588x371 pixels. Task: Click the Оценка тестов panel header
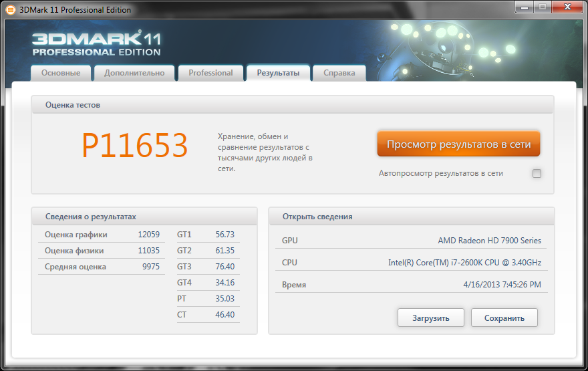293,105
